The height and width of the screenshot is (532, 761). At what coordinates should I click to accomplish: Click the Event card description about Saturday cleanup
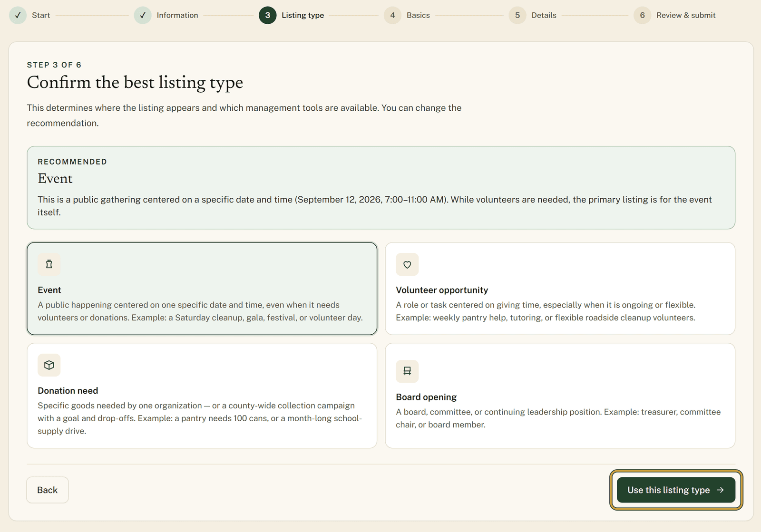[x=200, y=311]
